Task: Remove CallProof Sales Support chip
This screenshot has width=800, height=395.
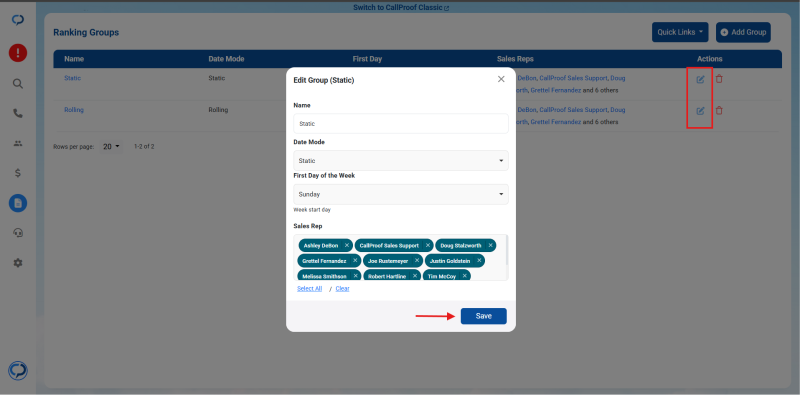Action: [x=428, y=245]
